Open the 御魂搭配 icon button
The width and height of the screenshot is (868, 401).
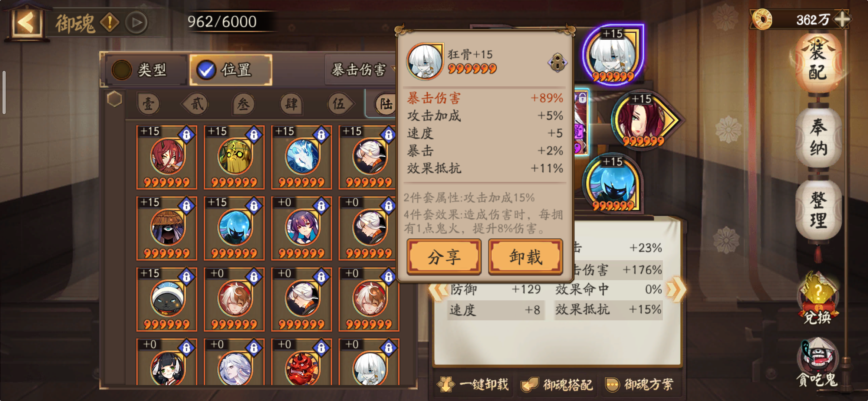point(556,384)
